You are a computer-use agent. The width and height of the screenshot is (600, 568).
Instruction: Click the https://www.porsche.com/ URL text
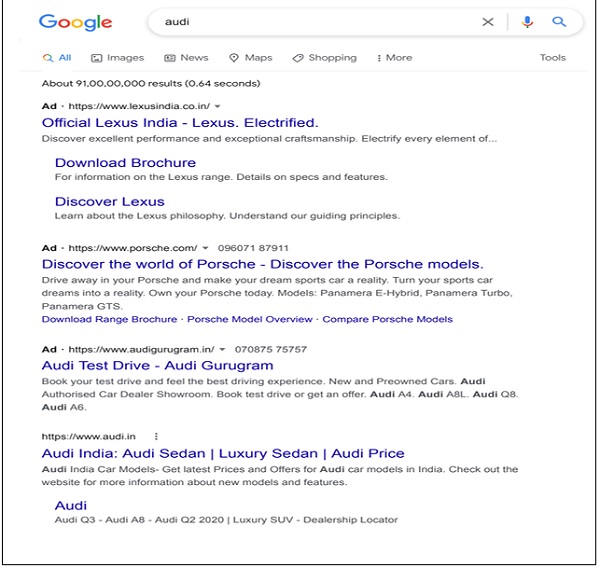pyautogui.click(x=133, y=248)
